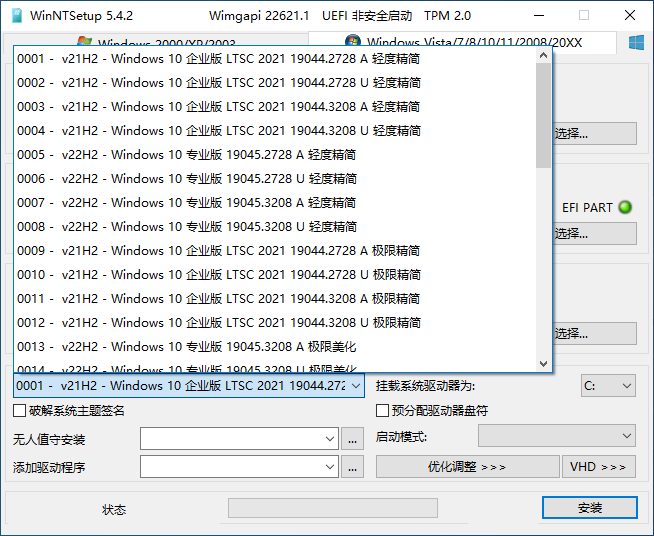654x536 pixels.
Task: Browse for 添加驱动程序 folder with ... button
Action: coord(352,467)
